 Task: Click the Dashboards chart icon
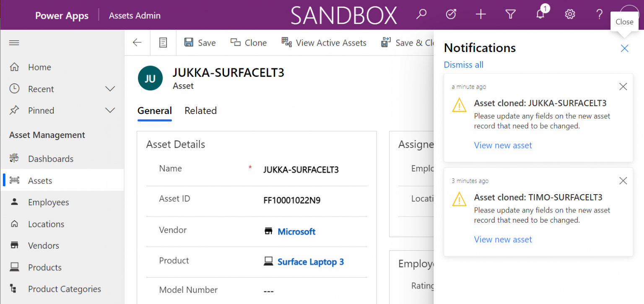(14, 158)
